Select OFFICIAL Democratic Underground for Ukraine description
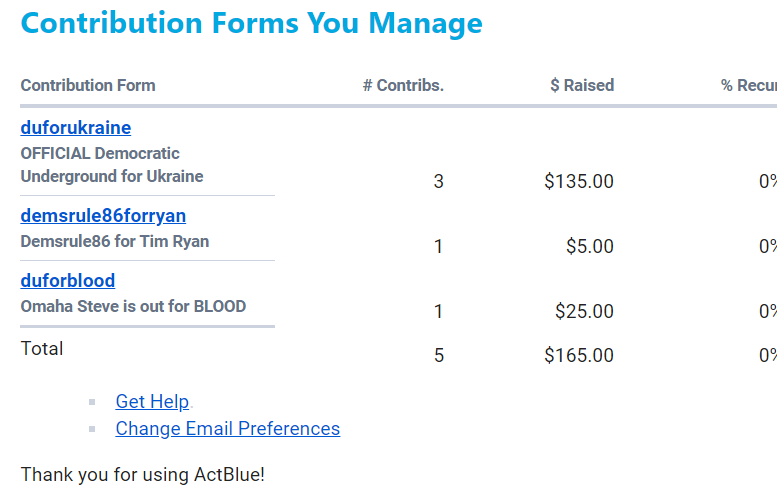The height and width of the screenshot is (497, 777). [x=111, y=165]
